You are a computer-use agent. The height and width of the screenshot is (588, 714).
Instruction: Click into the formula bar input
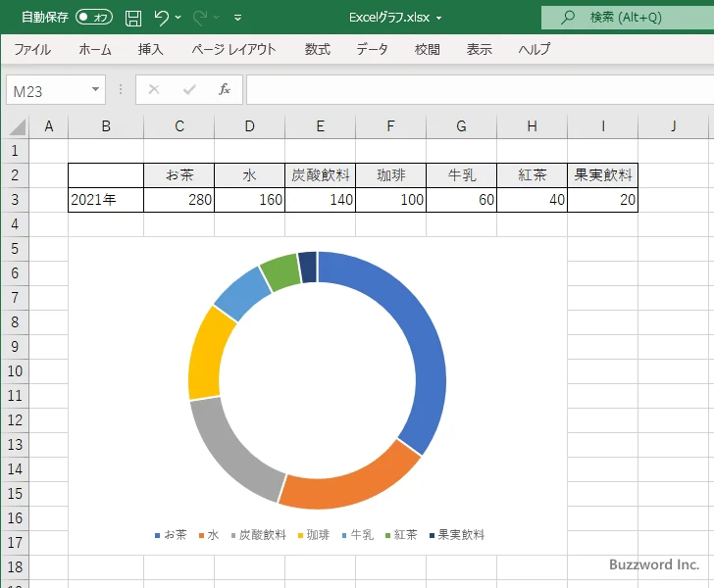[480, 90]
